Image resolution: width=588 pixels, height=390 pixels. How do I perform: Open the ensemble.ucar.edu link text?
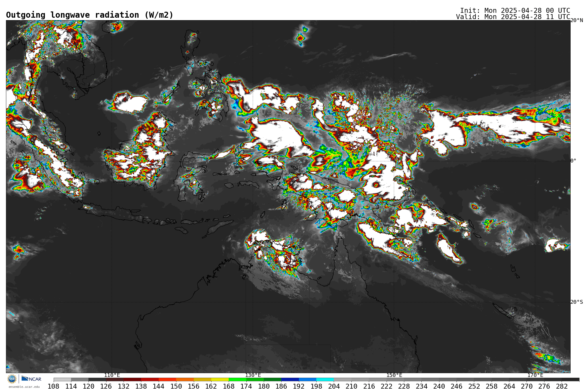[x=24, y=387]
